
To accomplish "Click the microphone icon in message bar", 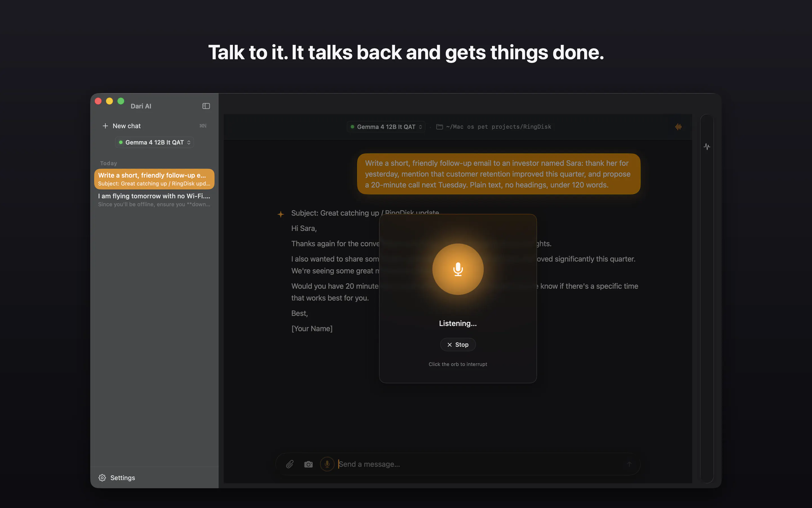I will (327, 464).
